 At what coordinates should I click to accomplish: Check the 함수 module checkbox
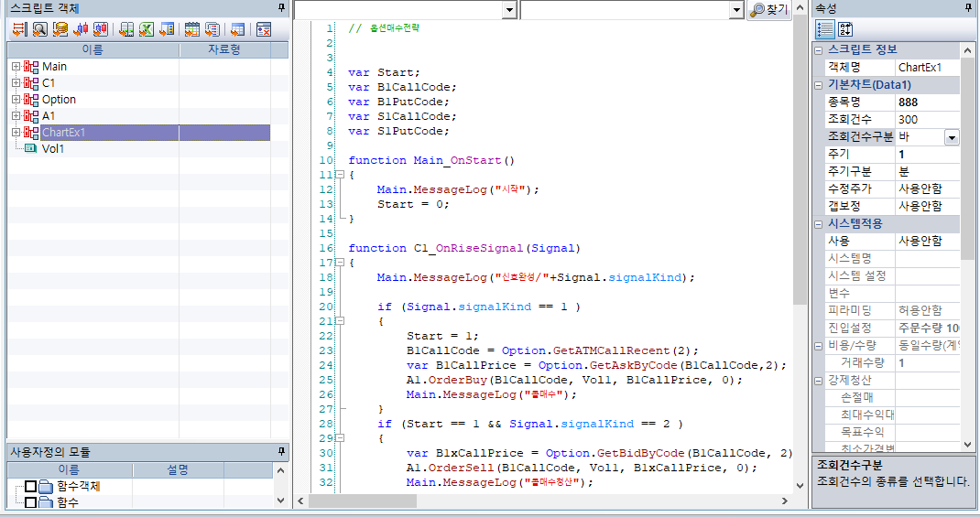pyautogui.click(x=31, y=502)
